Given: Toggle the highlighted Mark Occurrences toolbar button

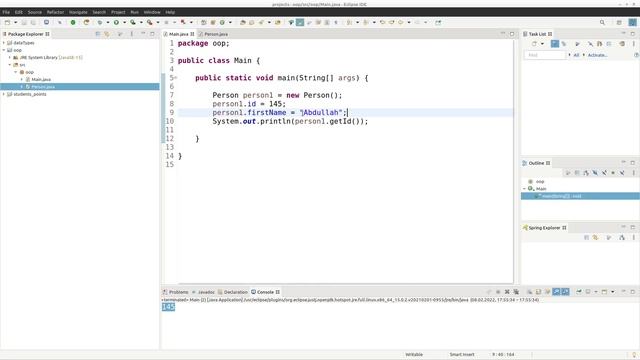Looking at the screenshot, I should (300, 22).
